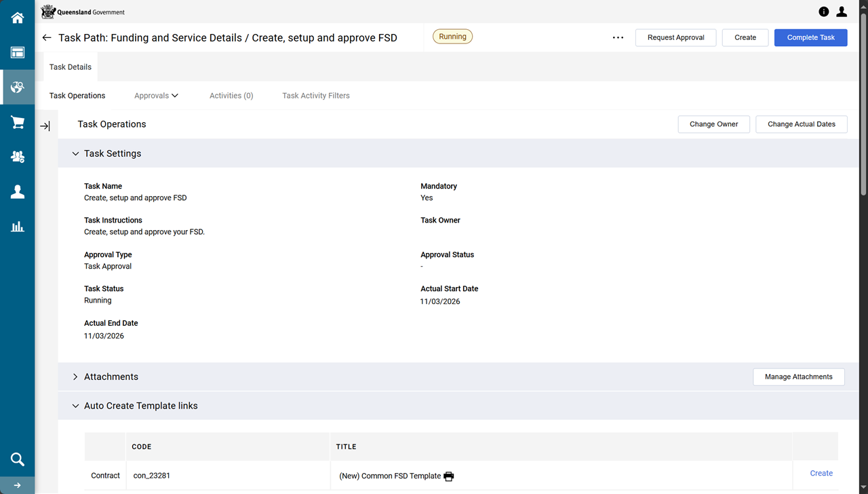This screenshot has height=494, width=868.
Task: Open the shopping cart icon in sidebar
Action: (x=18, y=122)
